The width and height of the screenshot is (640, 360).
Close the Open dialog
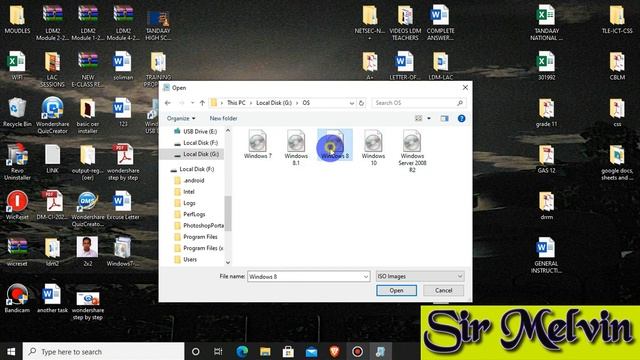(465, 88)
